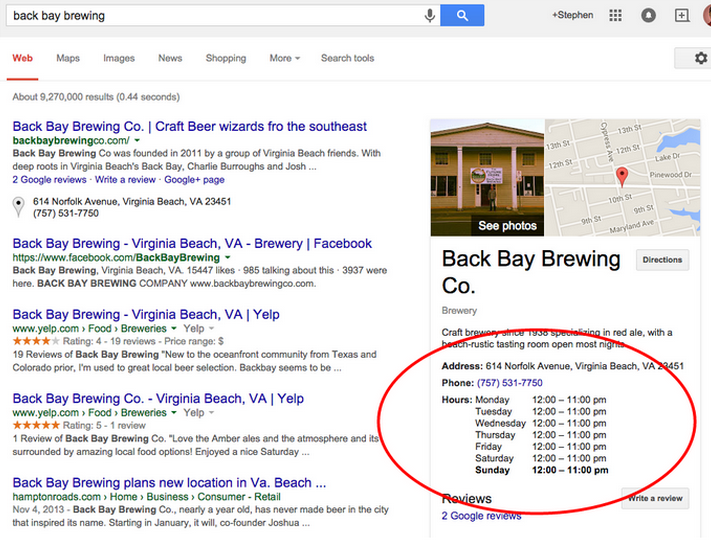
Task: Click the map thumbnail in the knowledge panel
Action: [622, 177]
